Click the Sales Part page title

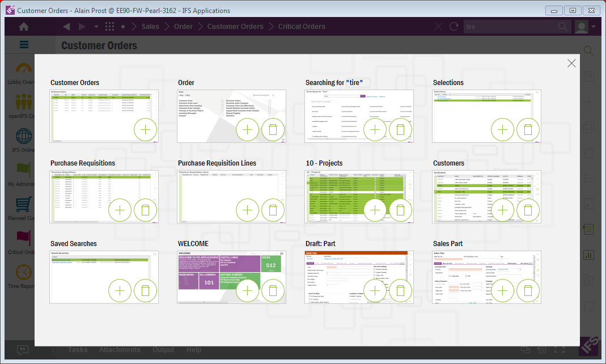447,244
